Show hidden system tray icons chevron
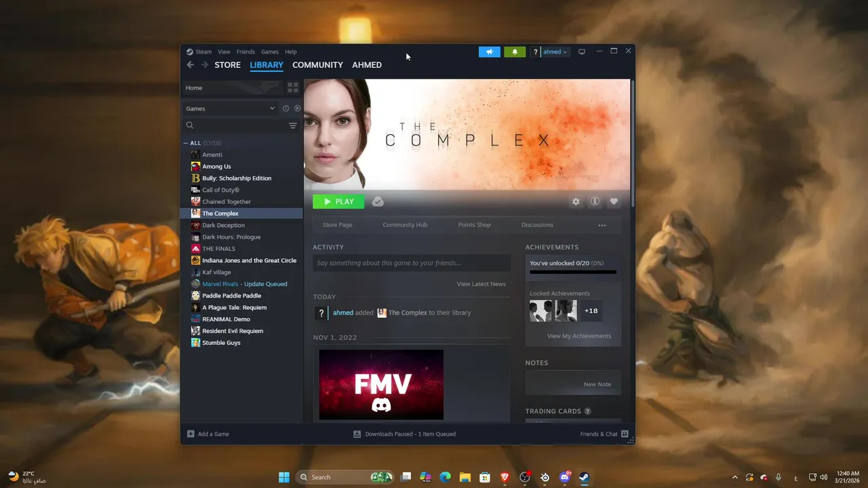868x488 pixels. coord(734,477)
